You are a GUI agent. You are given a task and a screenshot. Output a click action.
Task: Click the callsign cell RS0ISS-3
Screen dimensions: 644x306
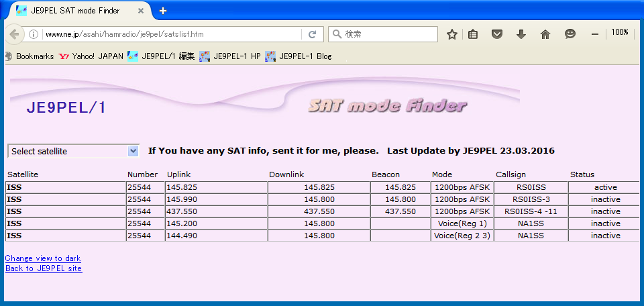point(531,199)
